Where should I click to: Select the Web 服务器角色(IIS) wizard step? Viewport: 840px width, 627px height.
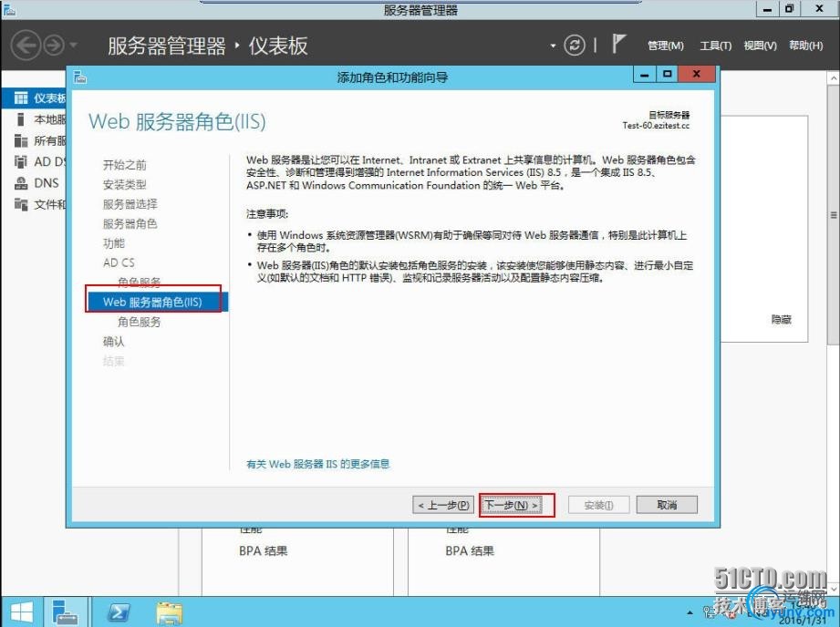[x=158, y=302]
